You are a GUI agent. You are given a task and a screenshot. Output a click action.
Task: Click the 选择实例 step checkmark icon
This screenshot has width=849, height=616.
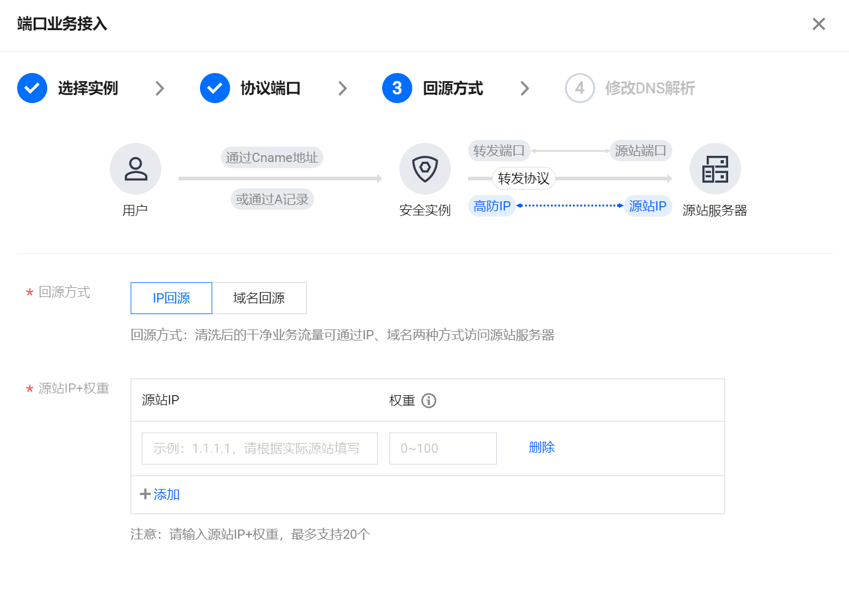[32, 88]
